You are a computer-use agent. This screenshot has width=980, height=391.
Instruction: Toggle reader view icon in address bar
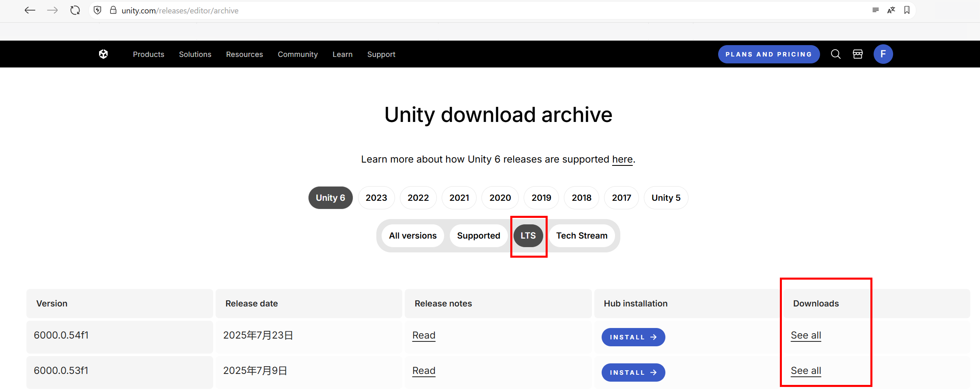pyautogui.click(x=876, y=10)
